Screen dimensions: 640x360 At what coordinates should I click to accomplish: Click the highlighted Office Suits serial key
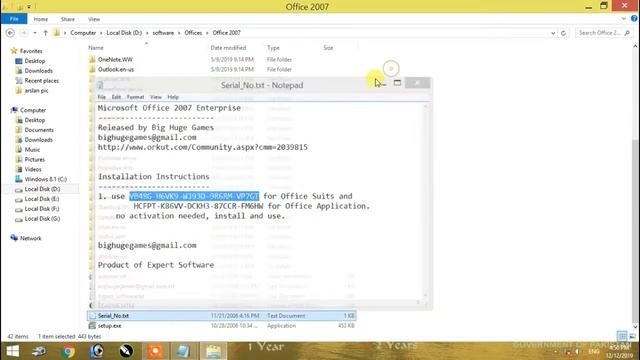(194, 196)
